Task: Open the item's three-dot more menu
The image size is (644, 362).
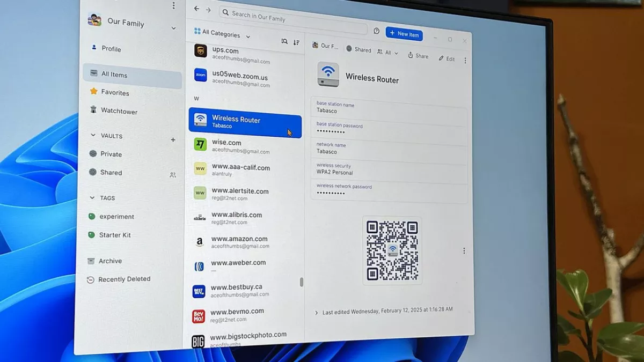Action: [x=465, y=61]
